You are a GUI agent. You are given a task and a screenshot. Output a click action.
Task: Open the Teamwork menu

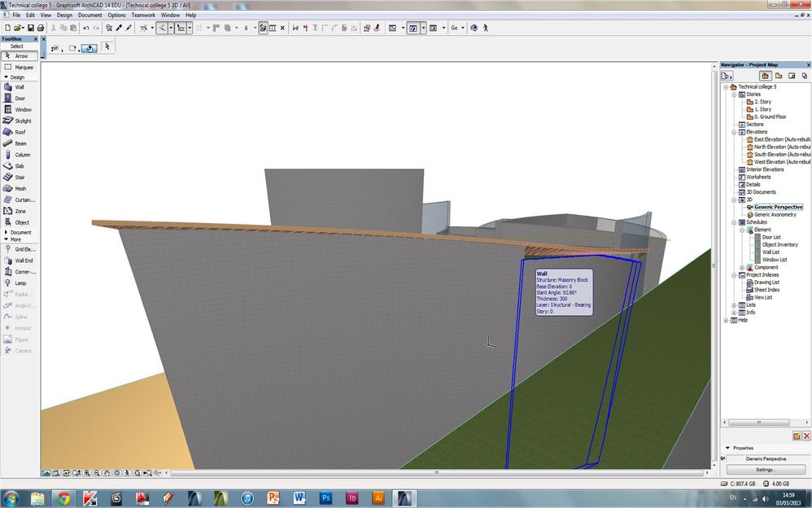click(142, 15)
